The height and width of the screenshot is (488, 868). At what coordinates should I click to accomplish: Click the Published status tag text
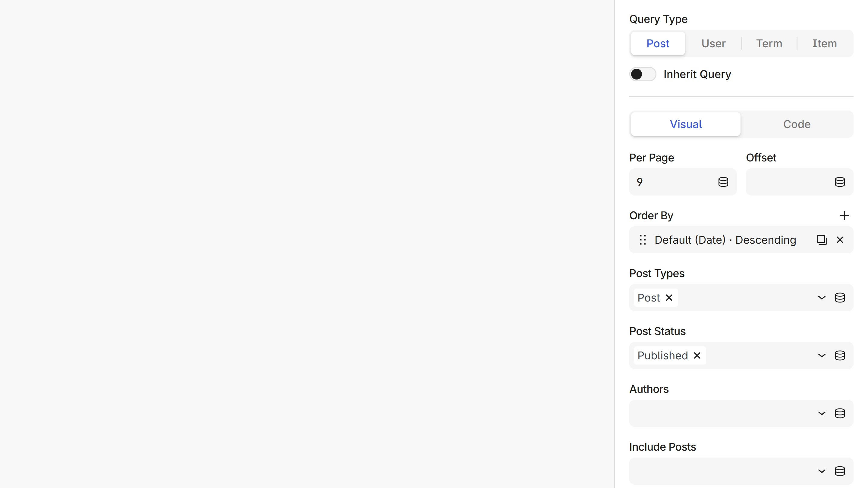click(662, 356)
